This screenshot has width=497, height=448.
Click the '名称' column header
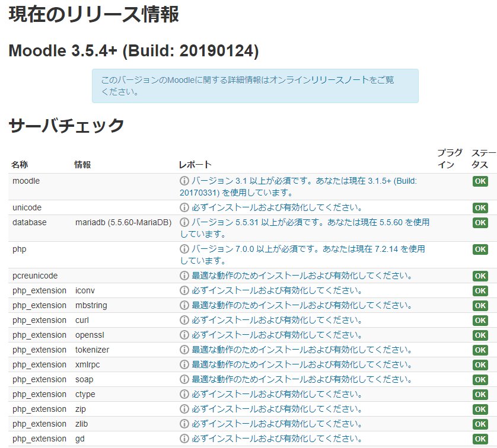20,165
